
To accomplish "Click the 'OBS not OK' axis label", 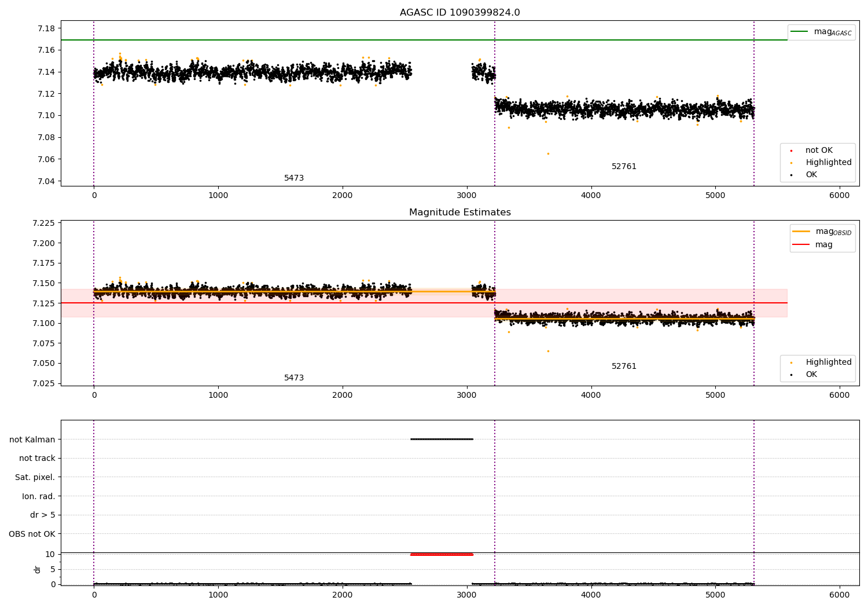I will 32,534.
